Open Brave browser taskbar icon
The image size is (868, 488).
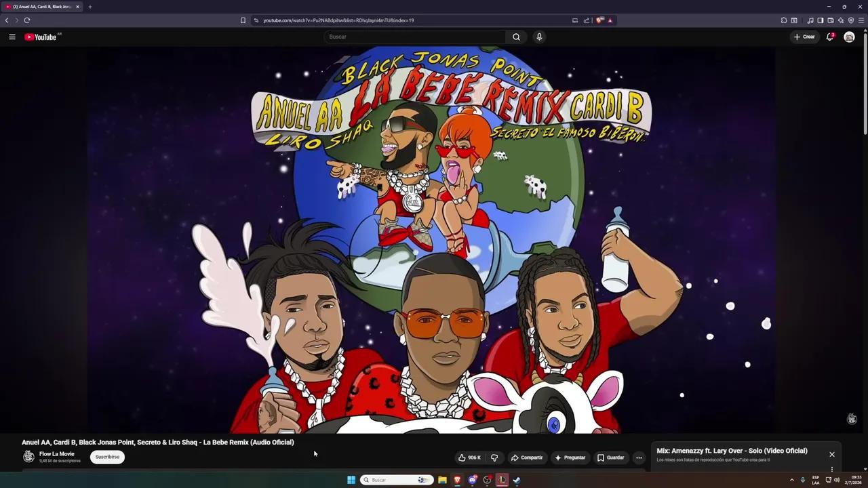click(457, 480)
